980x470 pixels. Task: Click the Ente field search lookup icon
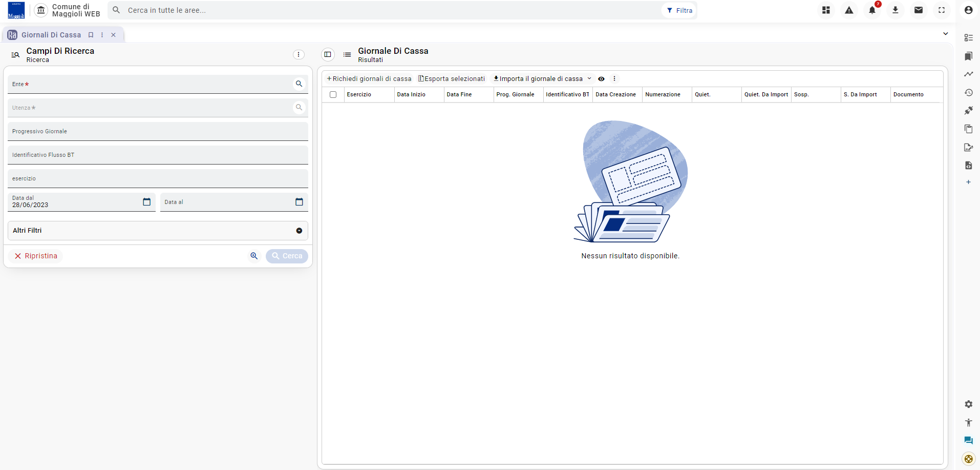click(x=299, y=84)
